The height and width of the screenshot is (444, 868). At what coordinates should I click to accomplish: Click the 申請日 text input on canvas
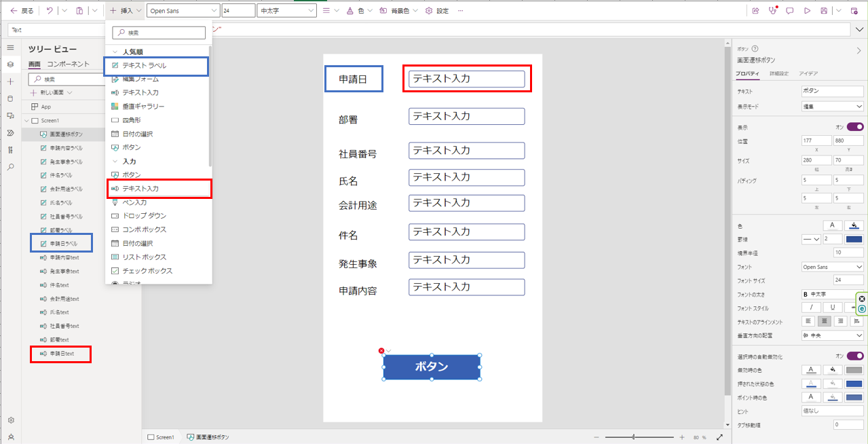pos(467,79)
